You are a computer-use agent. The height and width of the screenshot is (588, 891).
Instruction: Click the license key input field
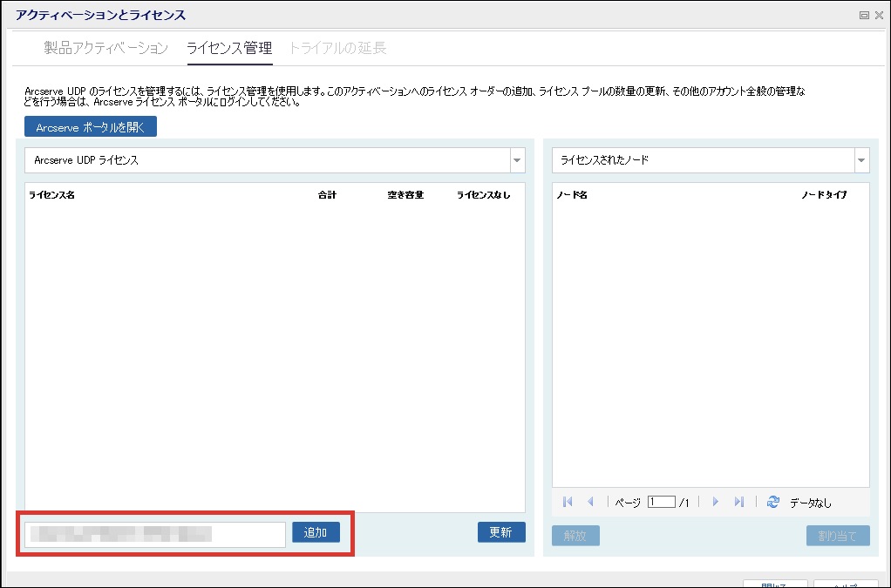coord(155,534)
